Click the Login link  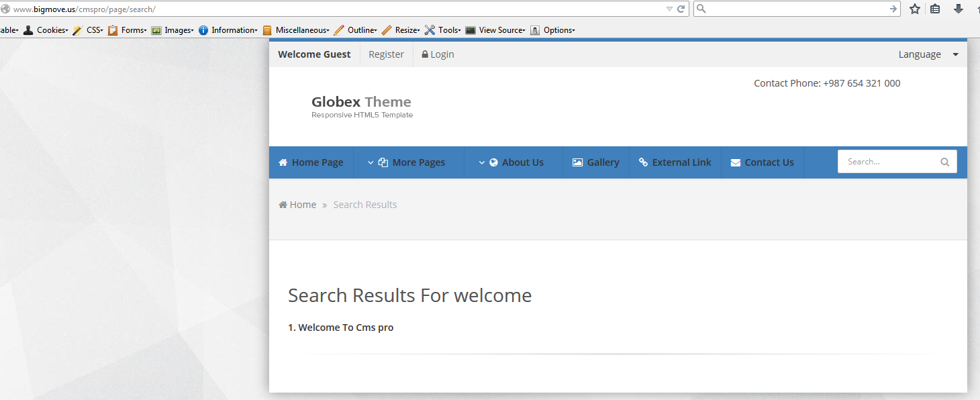442,54
